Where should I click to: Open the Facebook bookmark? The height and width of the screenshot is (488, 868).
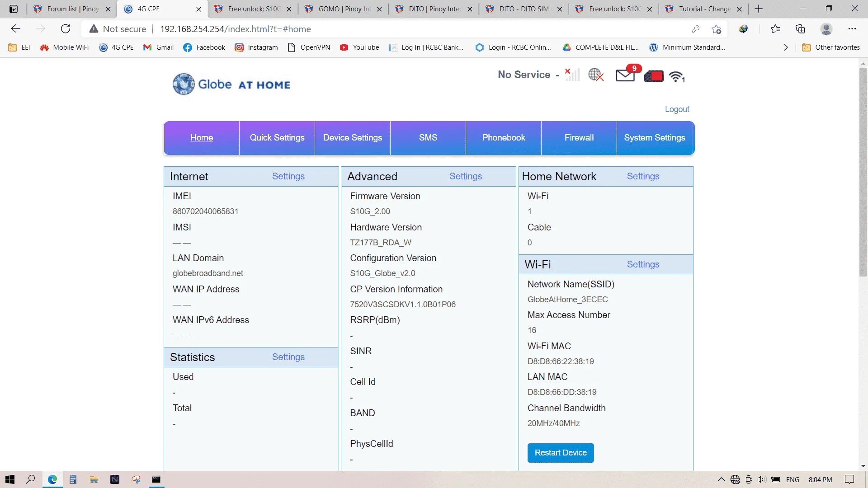click(204, 47)
